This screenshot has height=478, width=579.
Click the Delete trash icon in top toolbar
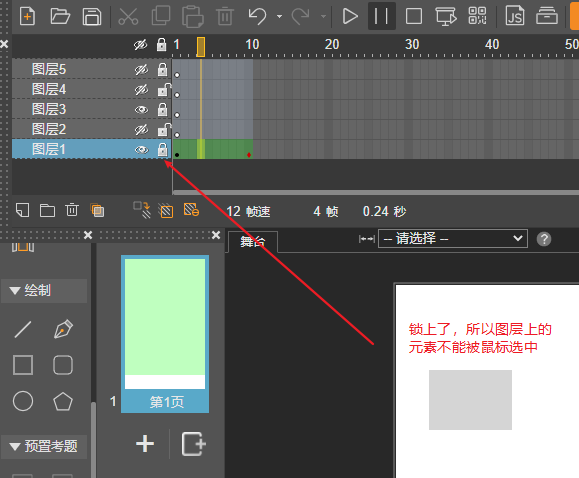point(225,16)
